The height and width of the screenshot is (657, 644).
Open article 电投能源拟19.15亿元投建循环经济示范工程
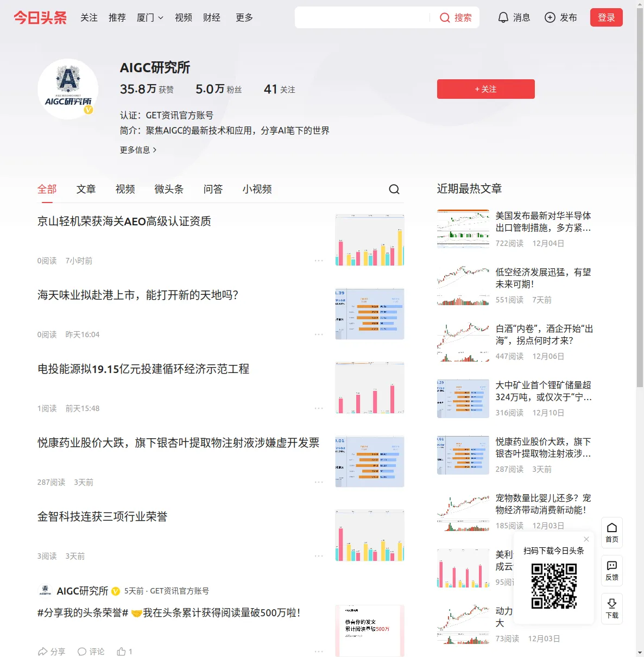[x=143, y=369]
